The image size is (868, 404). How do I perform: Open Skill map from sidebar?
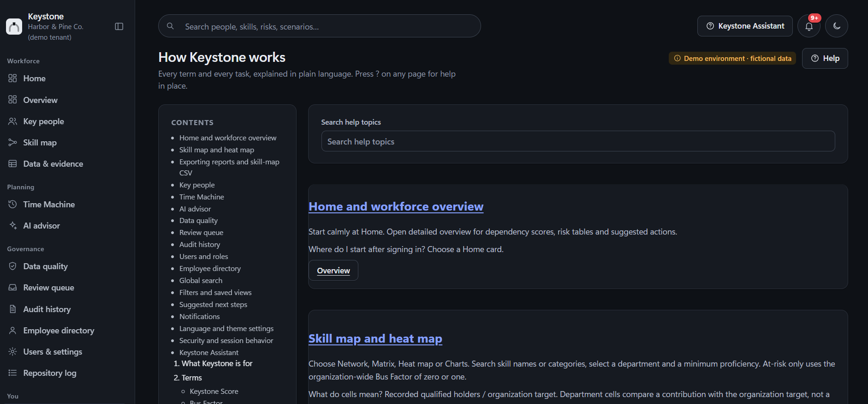pyautogui.click(x=40, y=143)
